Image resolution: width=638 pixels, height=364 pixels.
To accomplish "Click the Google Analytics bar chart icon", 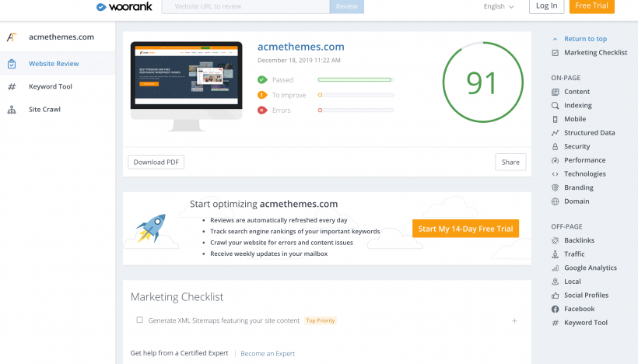I will point(555,268).
